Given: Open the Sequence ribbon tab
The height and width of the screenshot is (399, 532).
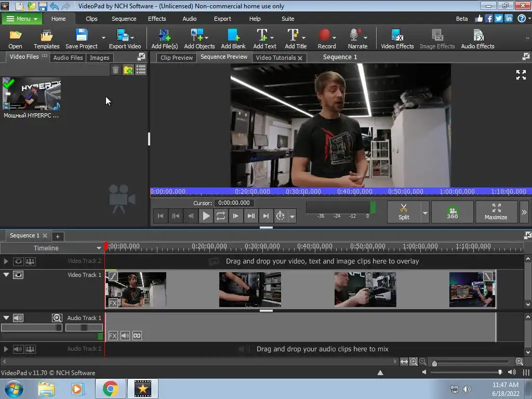Looking at the screenshot, I should pyautogui.click(x=124, y=19).
